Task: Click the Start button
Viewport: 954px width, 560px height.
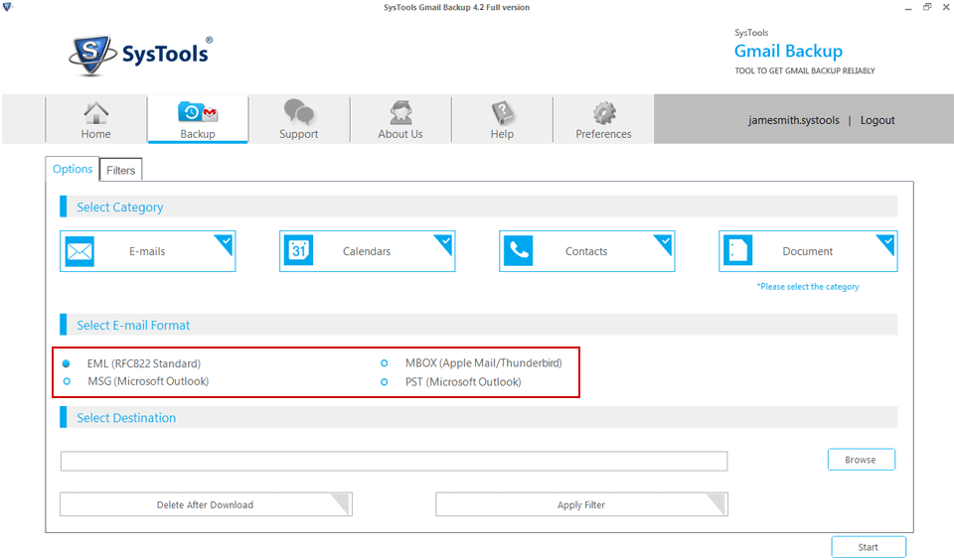Action: [x=869, y=547]
